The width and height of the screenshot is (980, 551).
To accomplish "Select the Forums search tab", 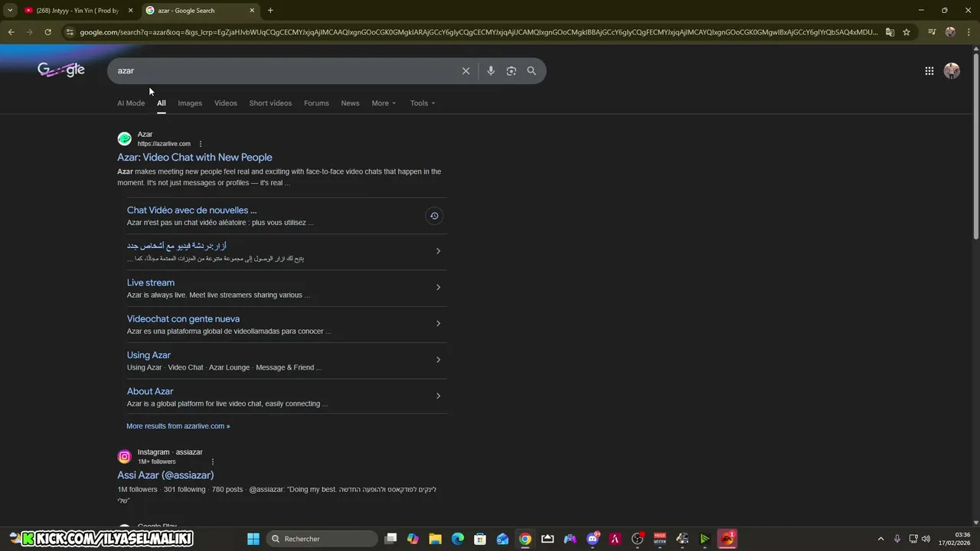I will tap(316, 103).
